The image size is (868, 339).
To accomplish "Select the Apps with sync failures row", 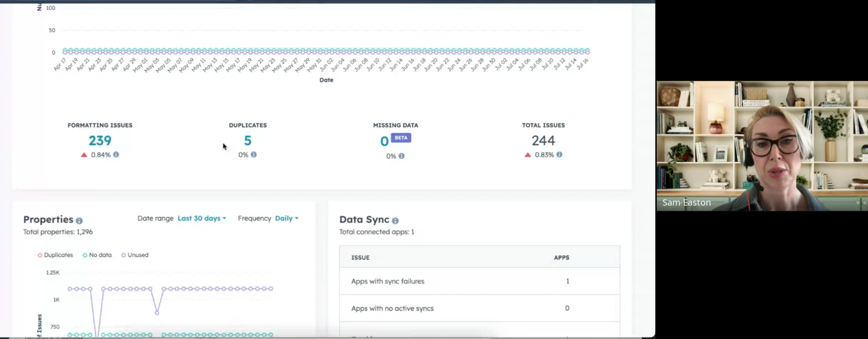I will click(x=479, y=281).
